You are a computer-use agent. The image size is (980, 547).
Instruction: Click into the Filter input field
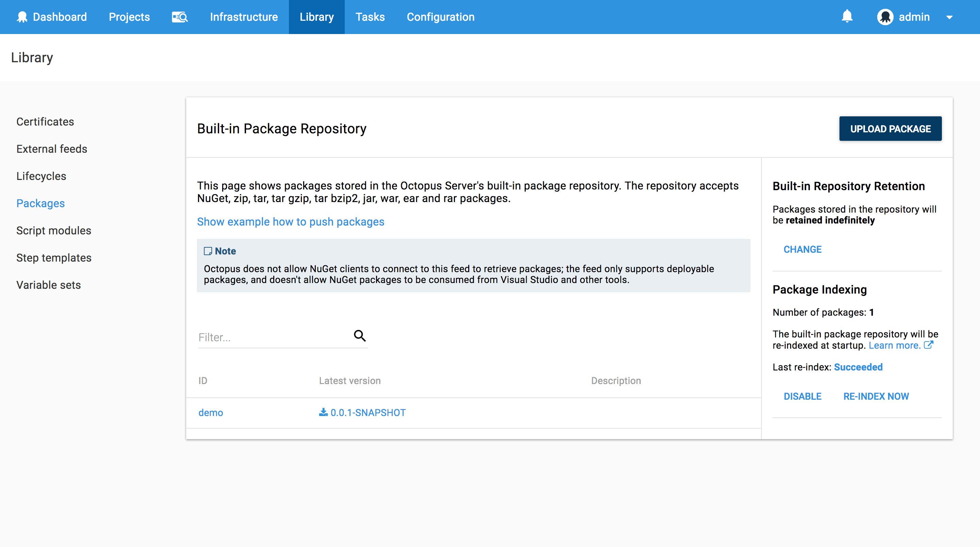274,337
